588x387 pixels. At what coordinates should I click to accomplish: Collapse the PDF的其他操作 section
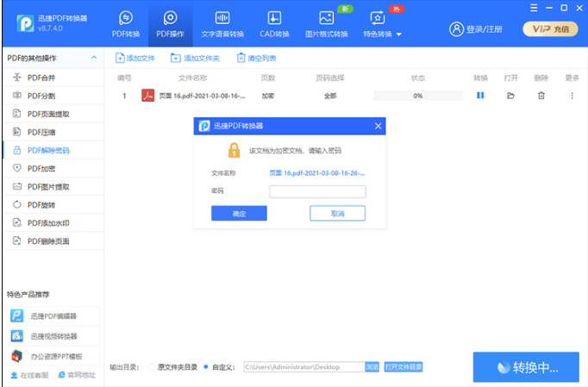94,58
